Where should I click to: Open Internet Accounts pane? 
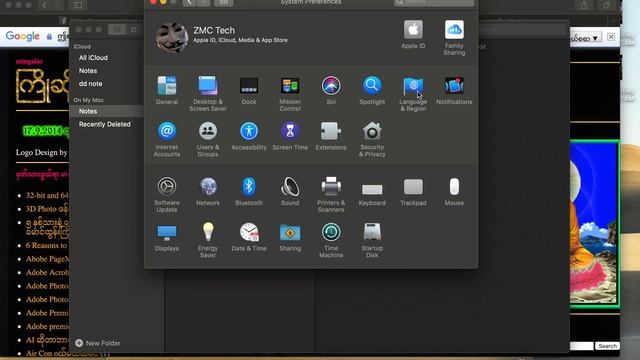point(167,139)
